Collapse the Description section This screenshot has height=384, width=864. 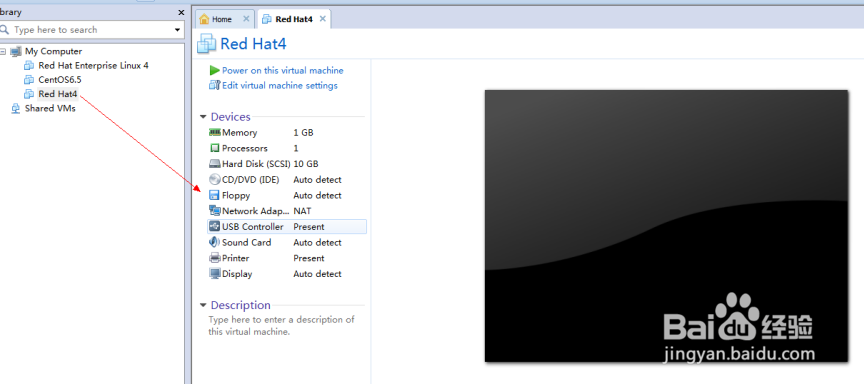point(203,305)
